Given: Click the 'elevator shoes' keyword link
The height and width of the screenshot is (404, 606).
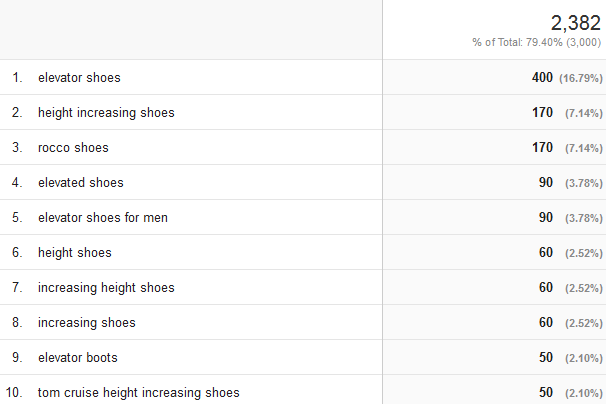Looking at the screenshot, I should 79,77.
